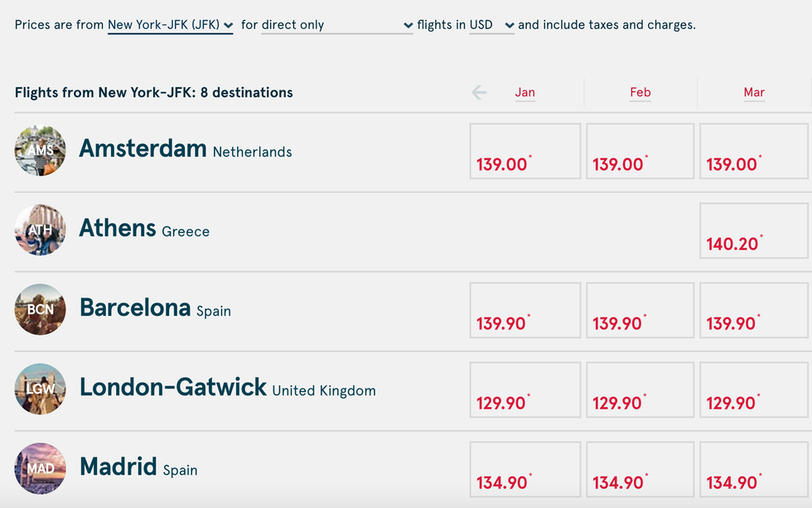Choose London-Gatwick January fare 129.90
The width and height of the screenshot is (812, 508).
pos(525,390)
